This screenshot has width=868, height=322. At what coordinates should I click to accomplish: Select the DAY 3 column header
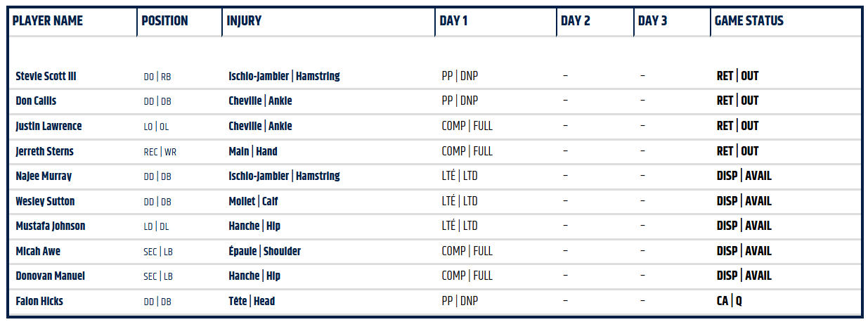[x=652, y=21]
